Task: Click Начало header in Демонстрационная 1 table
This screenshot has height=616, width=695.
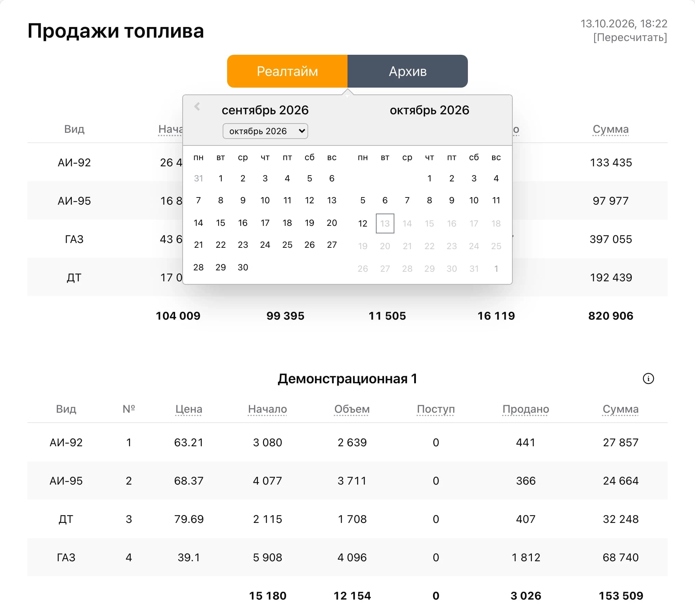Action: coord(267,409)
